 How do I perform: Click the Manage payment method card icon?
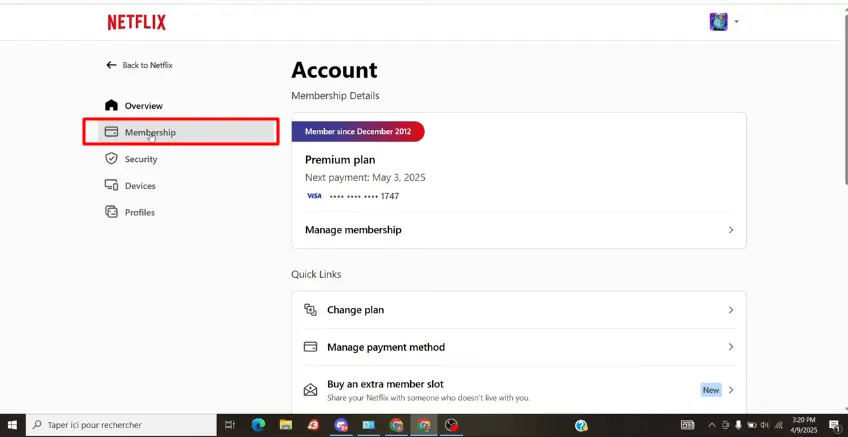(310, 347)
